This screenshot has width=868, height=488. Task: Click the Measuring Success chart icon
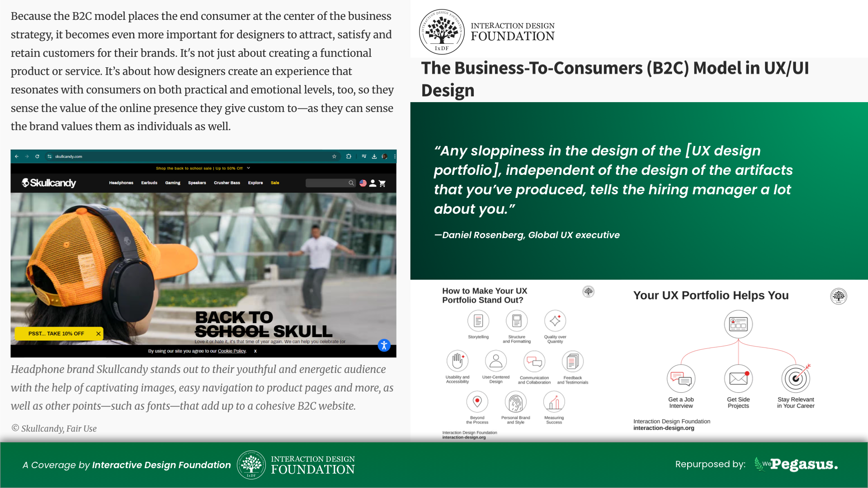[554, 401]
